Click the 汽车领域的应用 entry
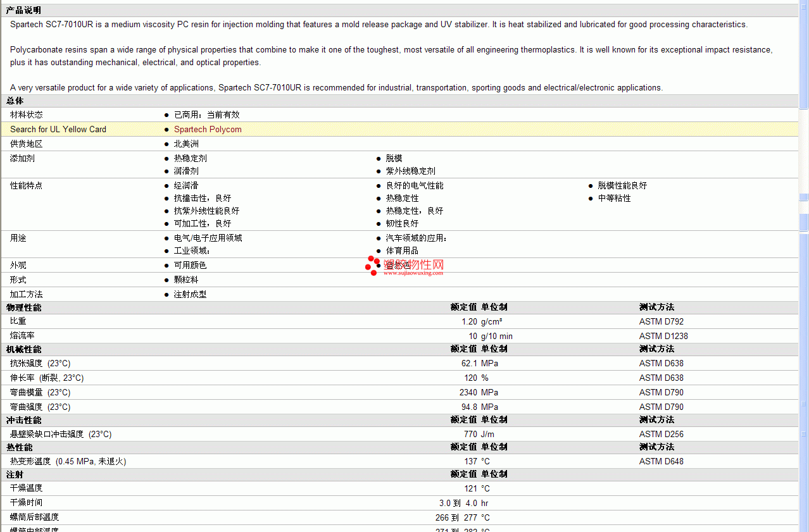 pyautogui.click(x=417, y=238)
